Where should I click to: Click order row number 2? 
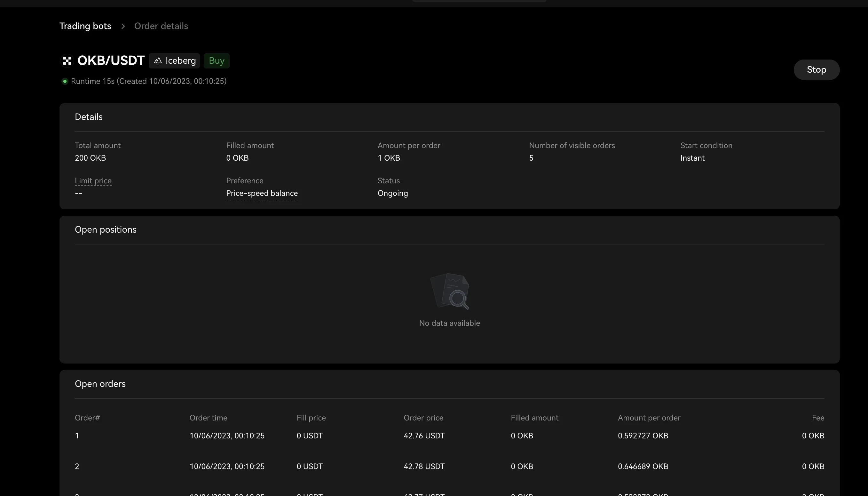pyautogui.click(x=77, y=466)
